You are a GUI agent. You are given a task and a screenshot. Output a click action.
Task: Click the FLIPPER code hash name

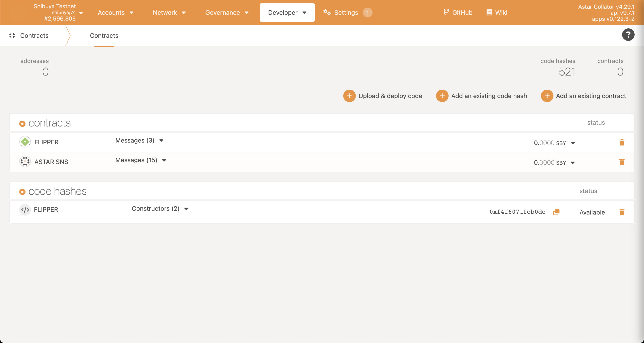[46, 210]
